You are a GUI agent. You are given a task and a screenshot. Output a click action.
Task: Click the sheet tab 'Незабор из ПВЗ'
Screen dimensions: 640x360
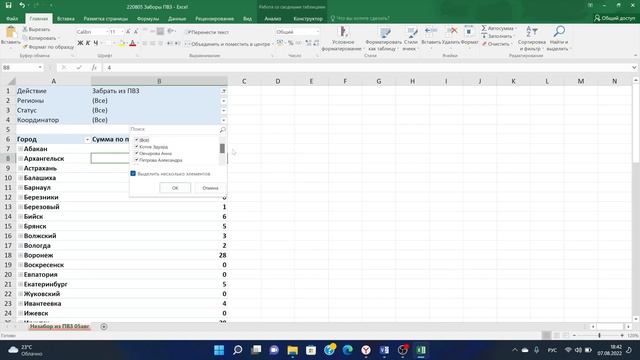point(60,327)
